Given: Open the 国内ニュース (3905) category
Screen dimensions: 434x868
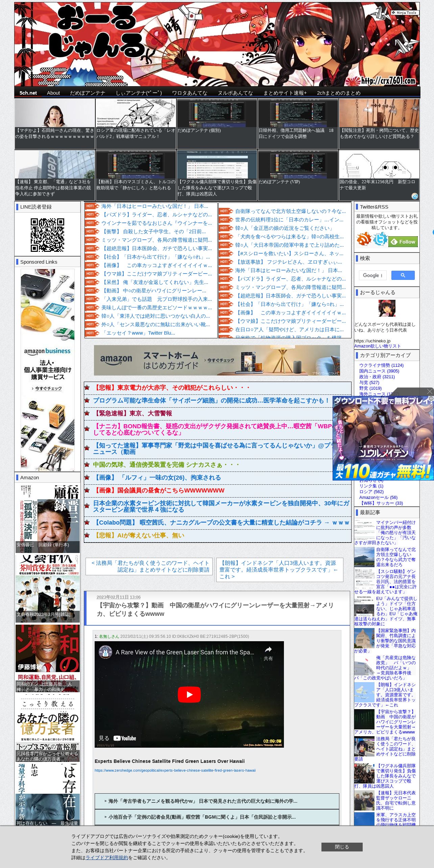Looking at the screenshot, I should tap(379, 371).
